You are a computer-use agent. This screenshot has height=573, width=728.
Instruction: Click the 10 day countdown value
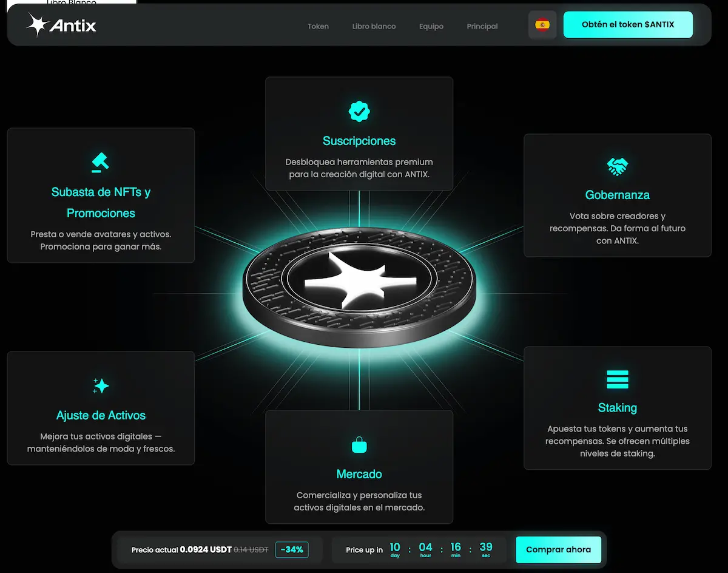tap(395, 549)
